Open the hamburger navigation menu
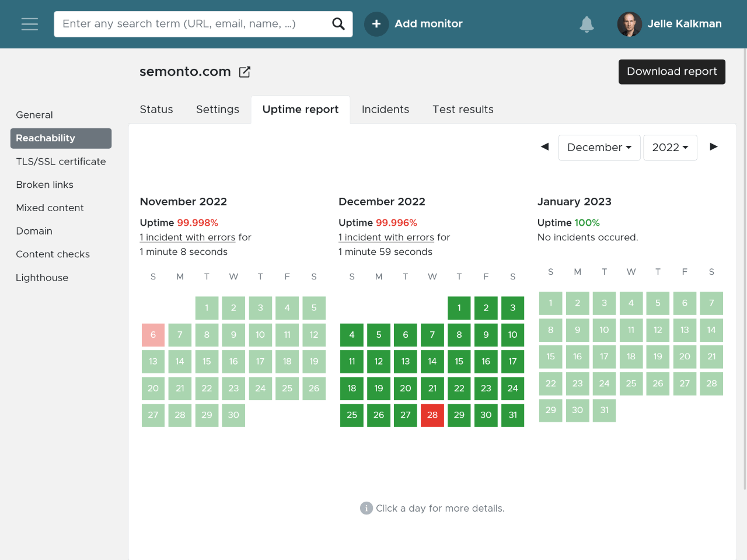Image resolution: width=747 pixels, height=560 pixels. pyautogui.click(x=30, y=24)
